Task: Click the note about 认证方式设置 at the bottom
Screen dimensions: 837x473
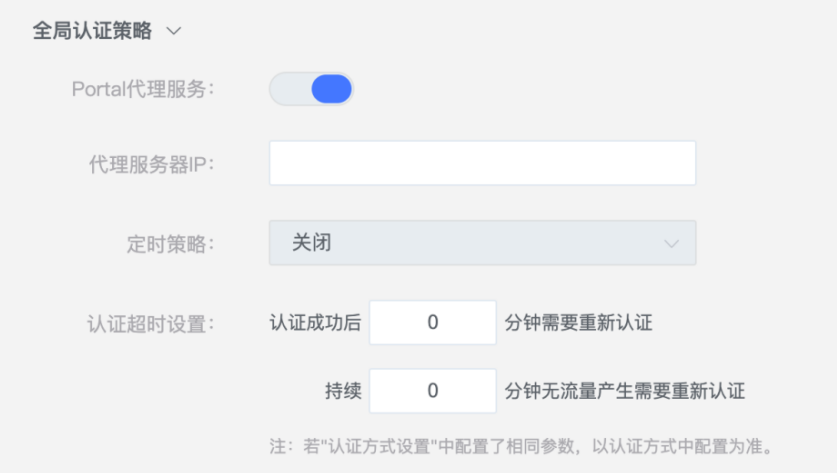Action: (x=521, y=446)
